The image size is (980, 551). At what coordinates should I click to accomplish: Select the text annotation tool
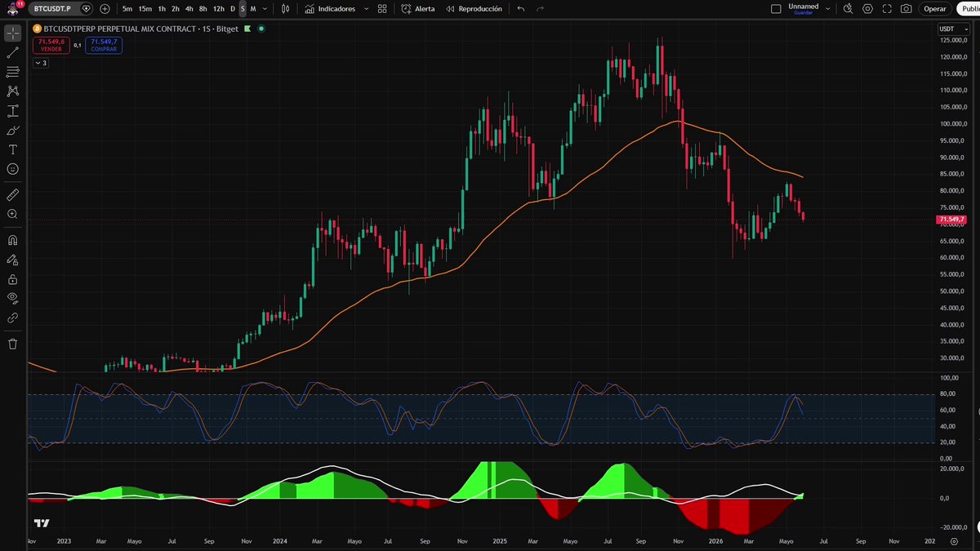coord(13,149)
